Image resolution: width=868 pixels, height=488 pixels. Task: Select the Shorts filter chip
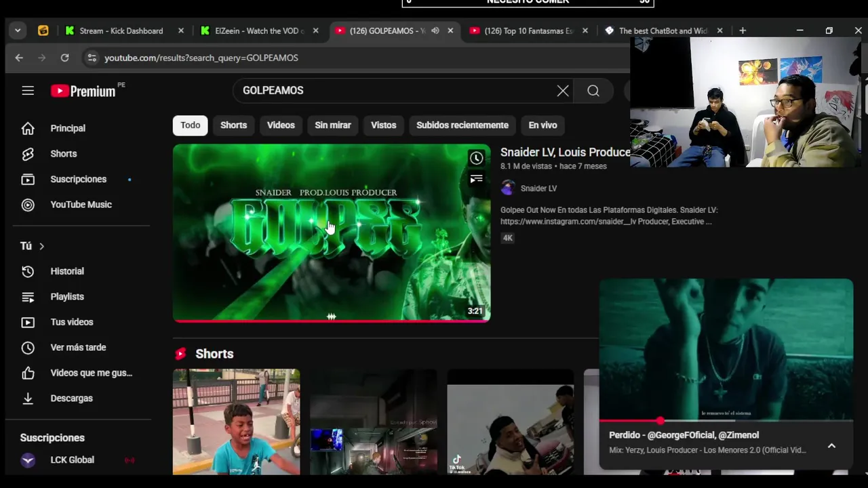point(233,125)
